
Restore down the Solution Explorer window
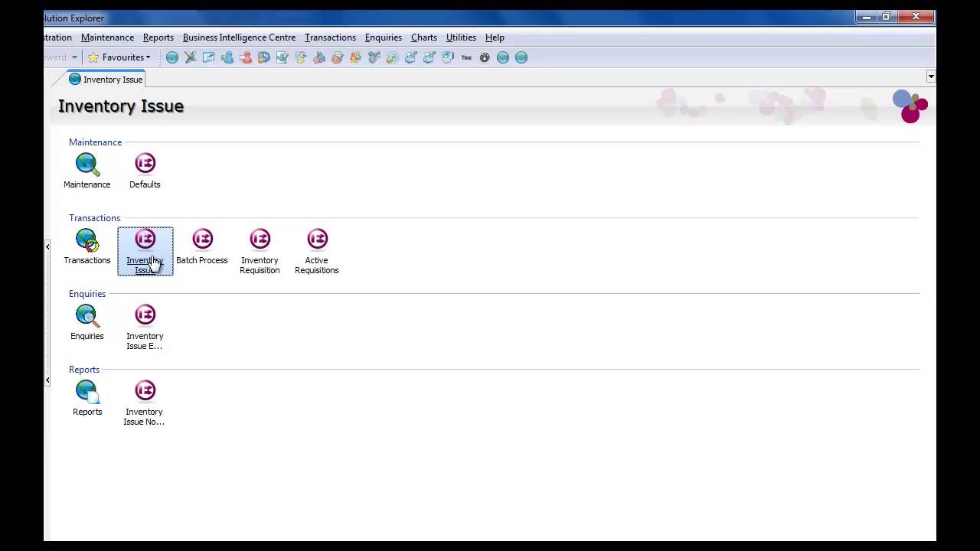point(886,16)
